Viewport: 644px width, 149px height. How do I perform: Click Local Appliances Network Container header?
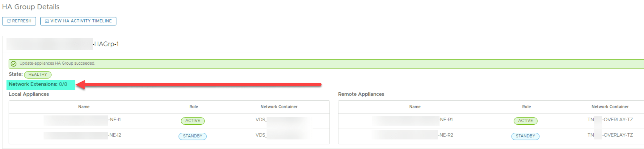279,107
